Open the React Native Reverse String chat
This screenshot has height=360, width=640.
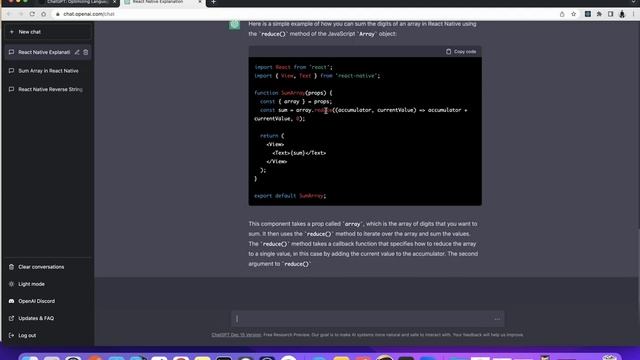[x=48, y=89]
